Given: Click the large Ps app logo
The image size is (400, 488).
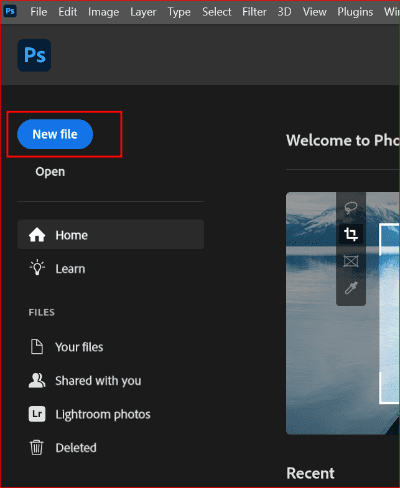Looking at the screenshot, I should [x=34, y=55].
